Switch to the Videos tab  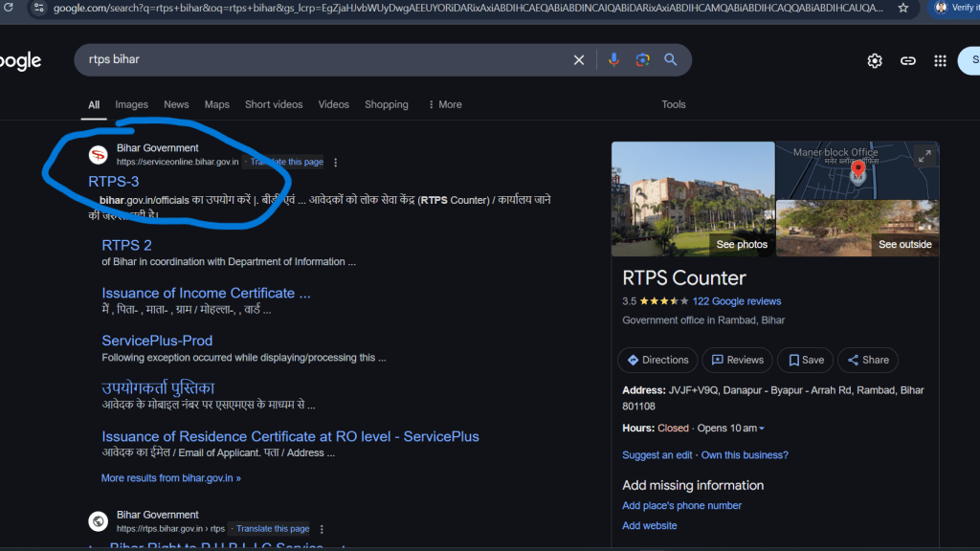pyautogui.click(x=334, y=104)
